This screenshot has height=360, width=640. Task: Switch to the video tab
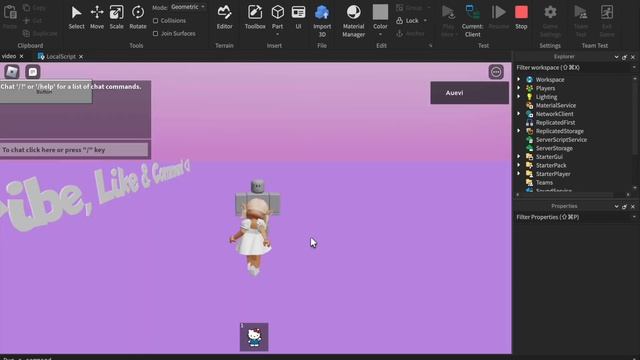pyautogui.click(x=9, y=56)
